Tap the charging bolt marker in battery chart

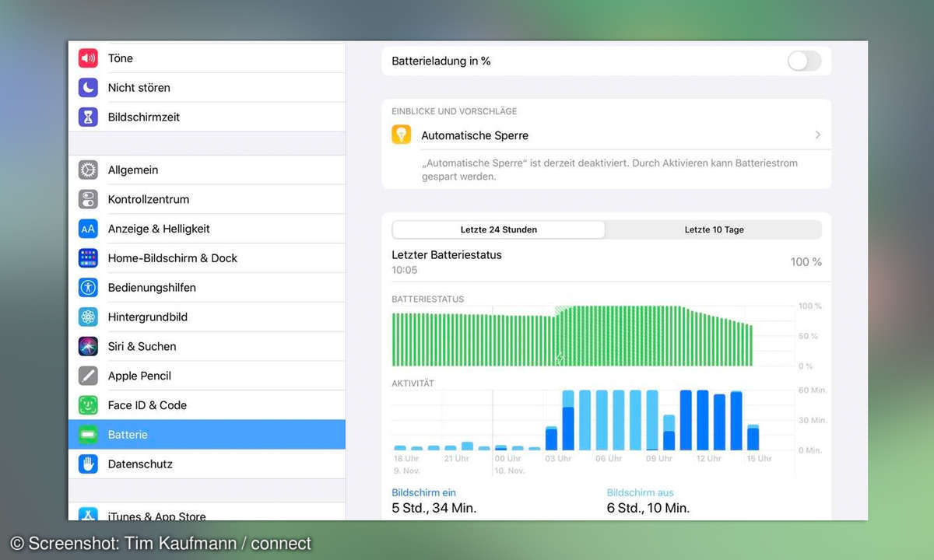click(559, 359)
